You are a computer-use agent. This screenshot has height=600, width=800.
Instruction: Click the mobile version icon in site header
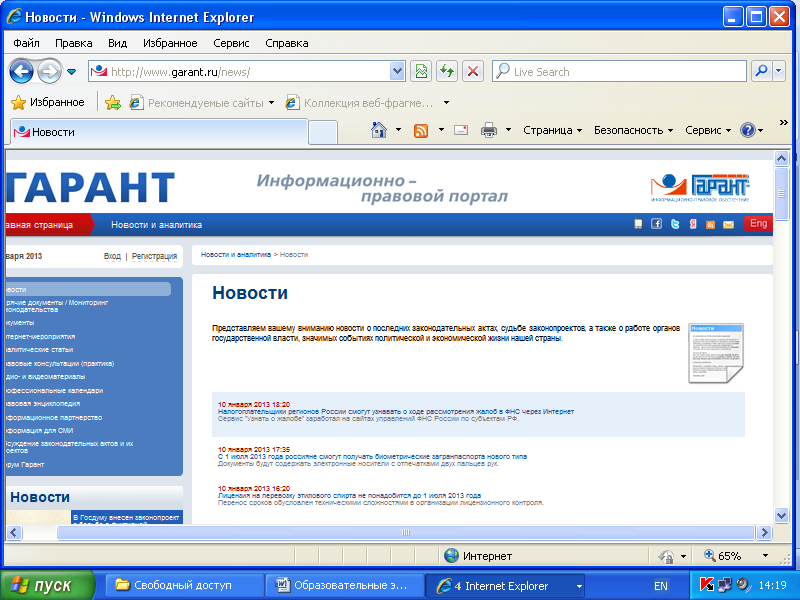(x=638, y=224)
